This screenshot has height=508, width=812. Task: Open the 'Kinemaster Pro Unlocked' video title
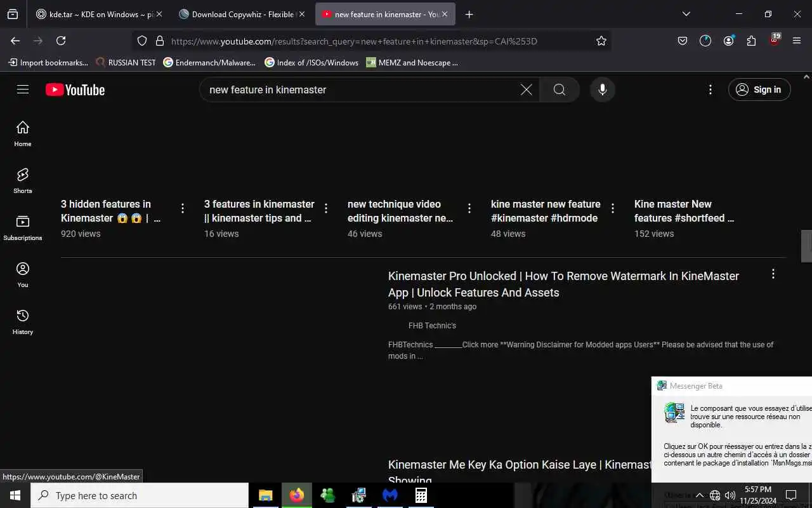click(x=563, y=284)
